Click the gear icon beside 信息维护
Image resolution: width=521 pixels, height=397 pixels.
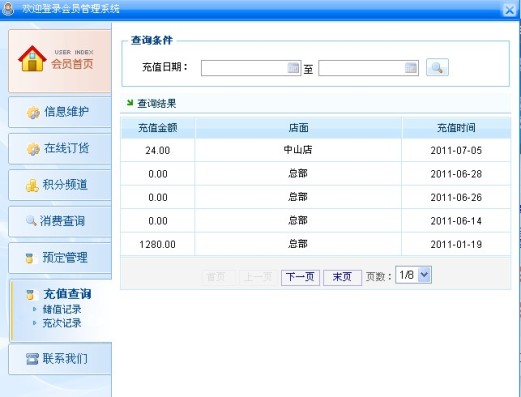click(x=33, y=113)
